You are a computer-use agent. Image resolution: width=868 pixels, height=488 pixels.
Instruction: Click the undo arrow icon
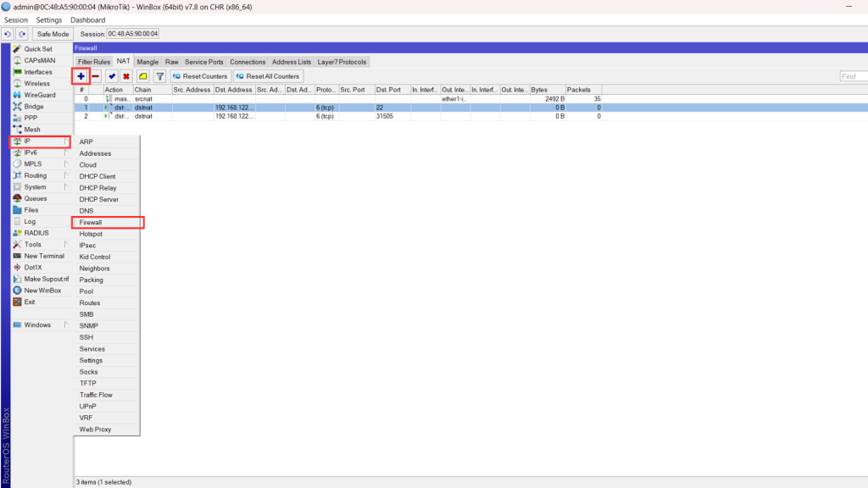coord(8,34)
